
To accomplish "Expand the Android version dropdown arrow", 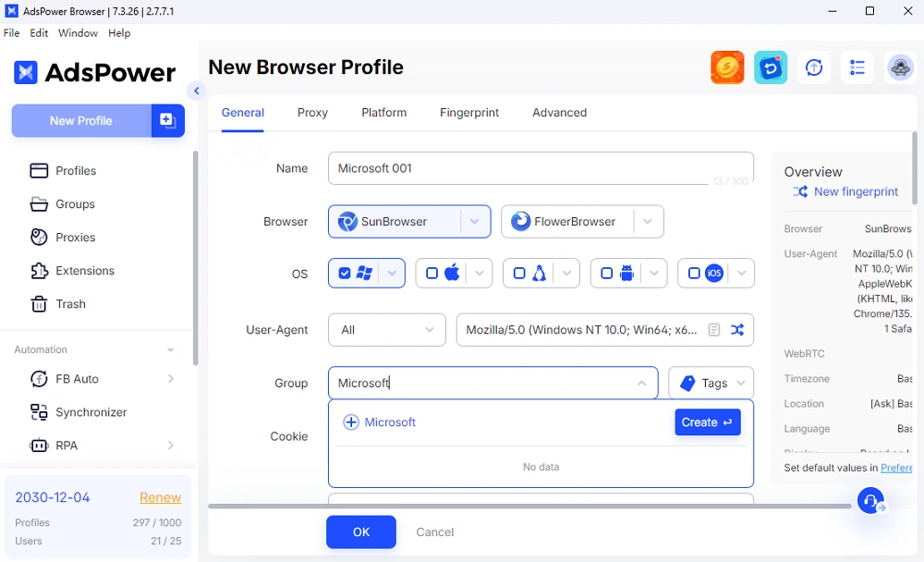I will click(654, 273).
